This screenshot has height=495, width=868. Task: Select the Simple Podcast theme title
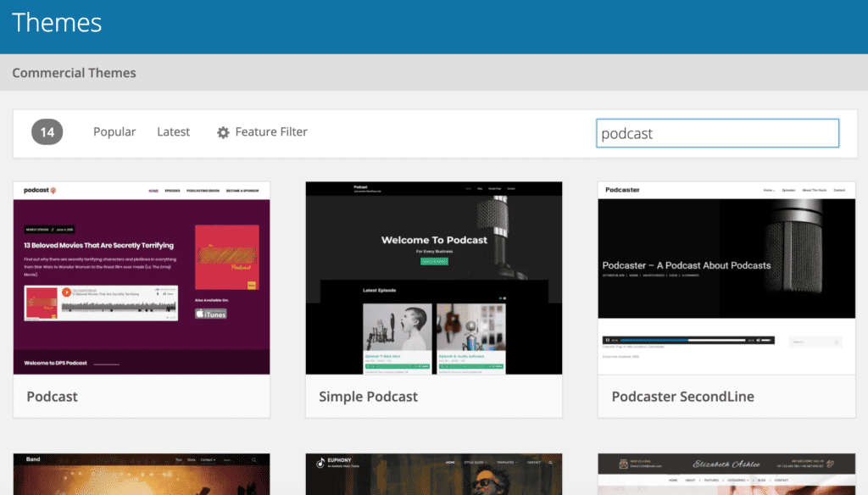368,397
